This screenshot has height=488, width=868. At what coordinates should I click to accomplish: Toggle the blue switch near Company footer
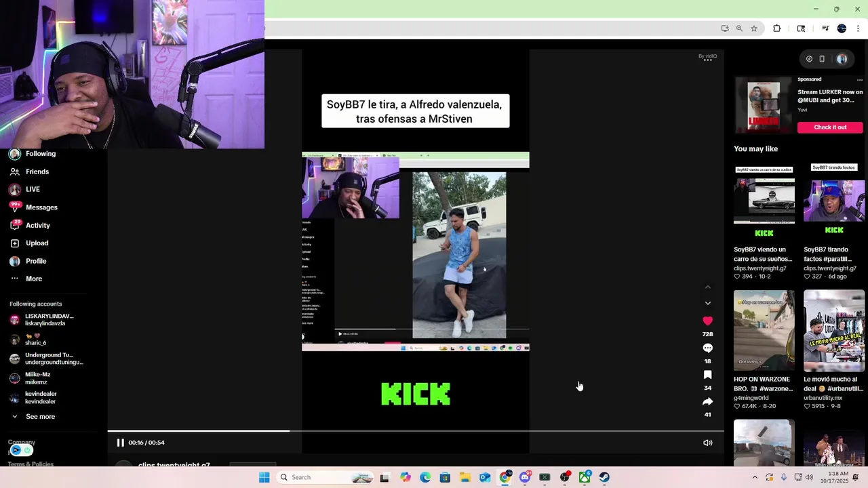point(22,450)
